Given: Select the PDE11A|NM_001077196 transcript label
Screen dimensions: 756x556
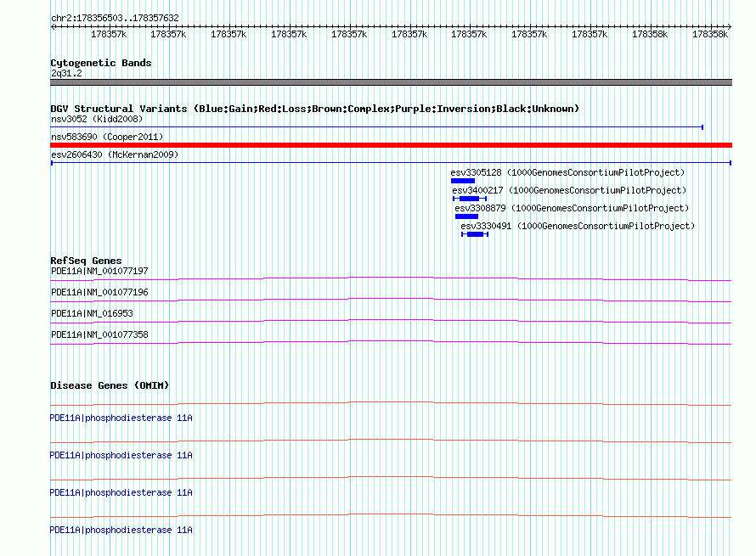Looking at the screenshot, I should tap(99, 293).
